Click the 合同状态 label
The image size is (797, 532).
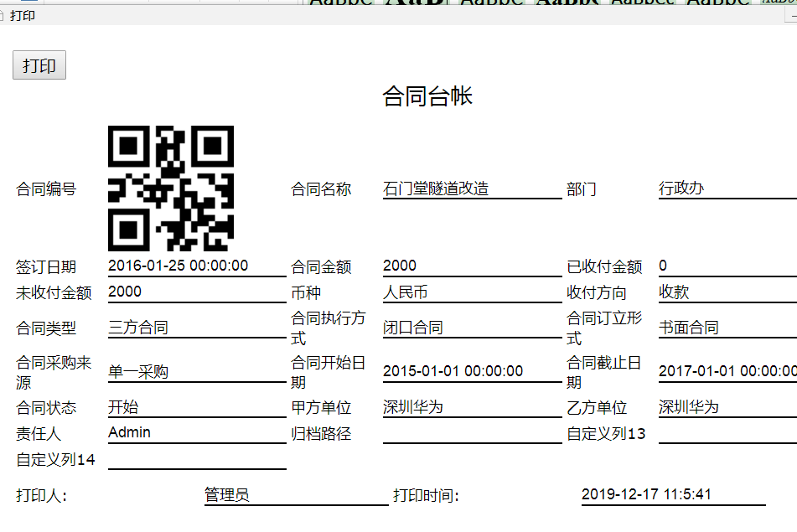pos(46,407)
